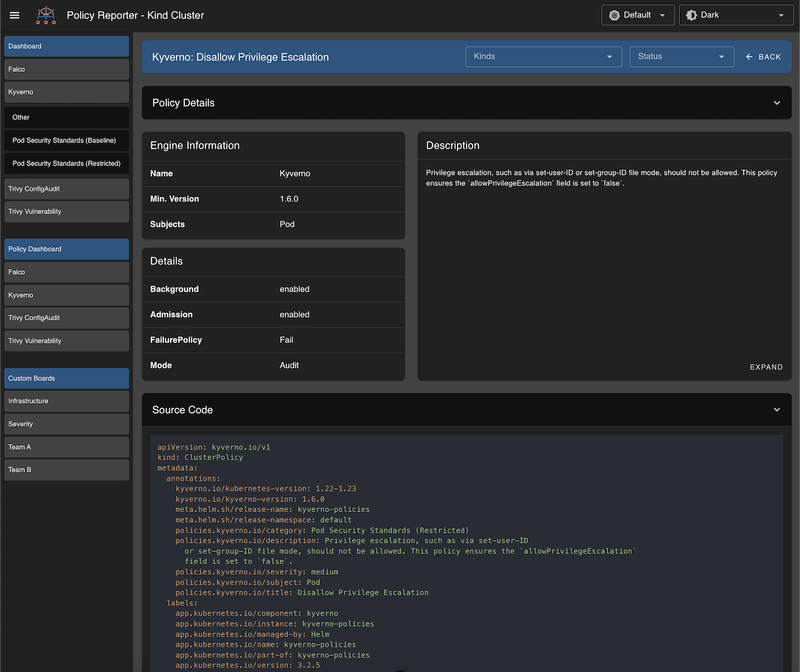Click the Admission enabled value
The height and width of the screenshot is (672, 800).
pos(294,315)
